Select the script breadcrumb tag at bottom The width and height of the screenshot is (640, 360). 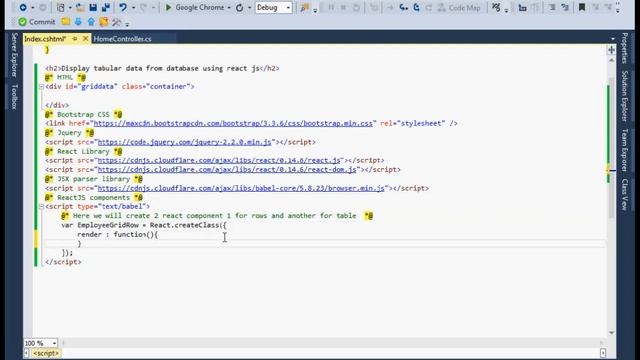46,353
